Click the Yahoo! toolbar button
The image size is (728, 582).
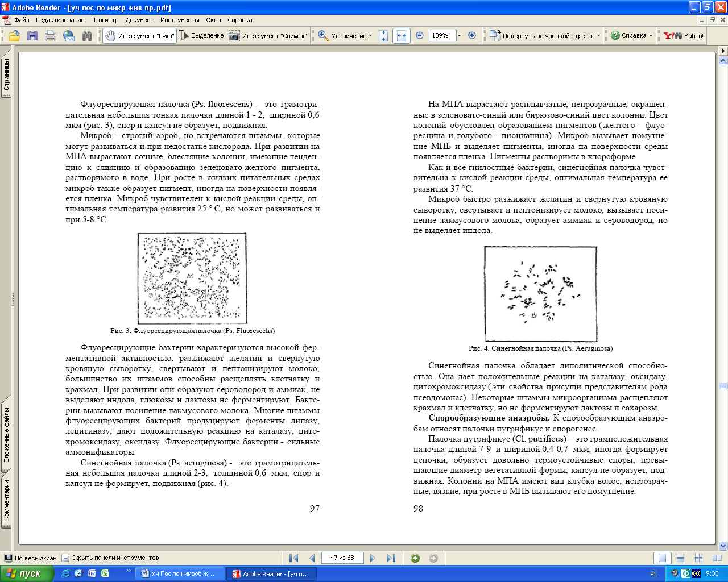pyautogui.click(x=684, y=35)
